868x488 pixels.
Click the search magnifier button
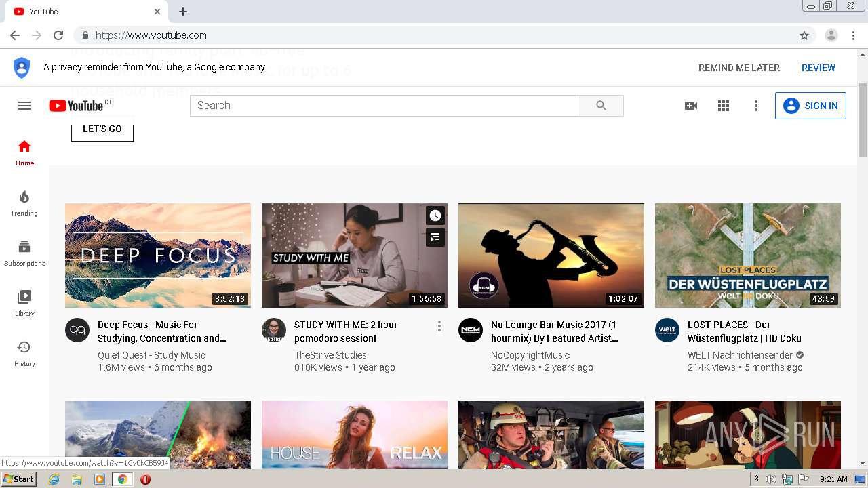(601, 106)
